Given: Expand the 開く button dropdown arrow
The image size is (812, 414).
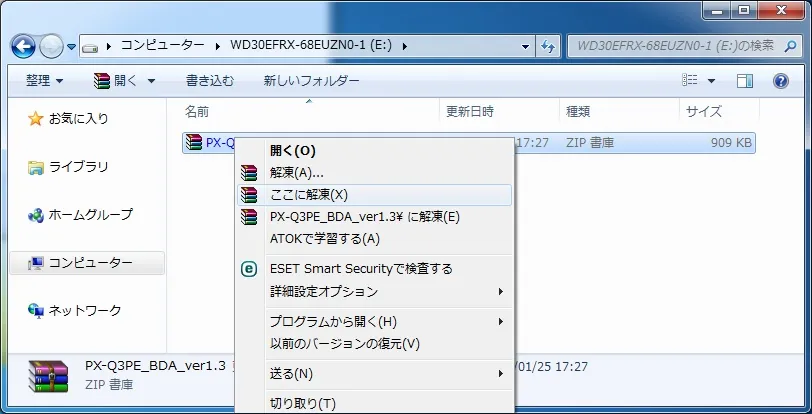Looking at the screenshot, I should point(151,81).
